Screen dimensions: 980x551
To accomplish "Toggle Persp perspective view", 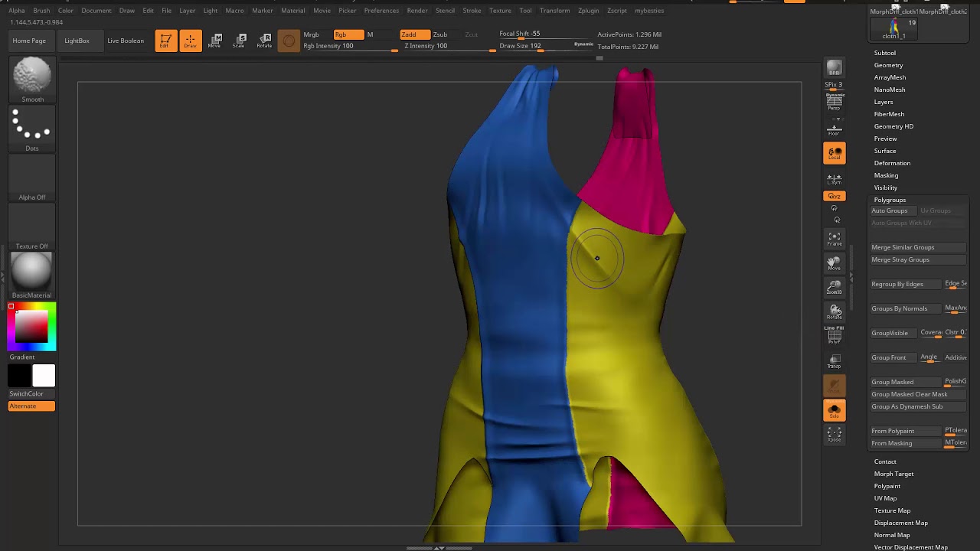I will click(x=835, y=102).
